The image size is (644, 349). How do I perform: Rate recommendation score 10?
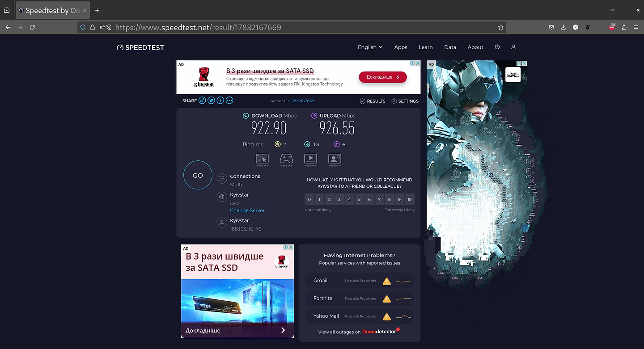(409, 199)
